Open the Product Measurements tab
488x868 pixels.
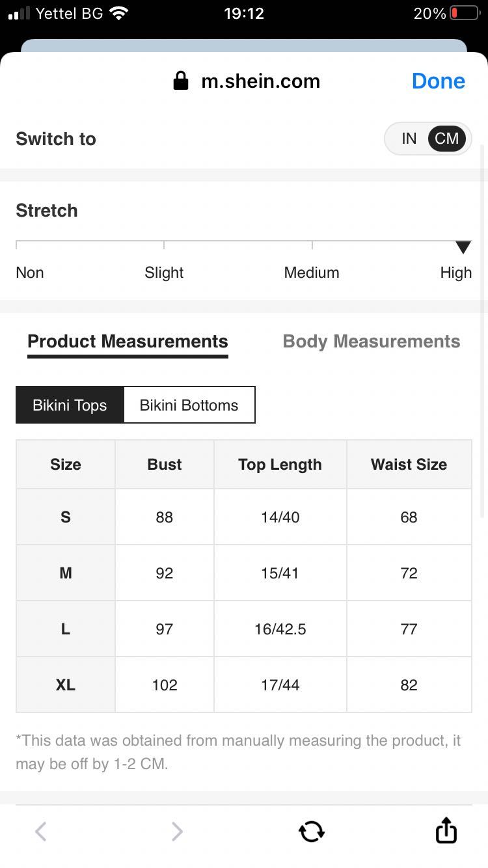tap(128, 342)
